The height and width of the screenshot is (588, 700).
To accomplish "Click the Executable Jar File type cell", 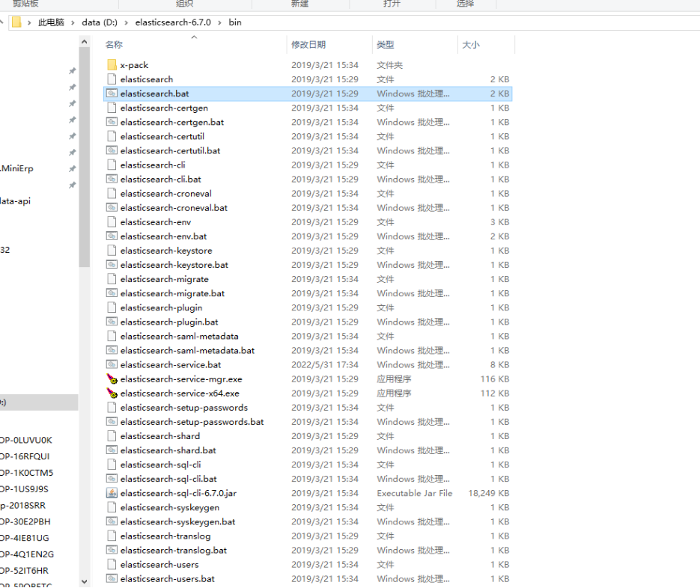I will [x=414, y=494].
